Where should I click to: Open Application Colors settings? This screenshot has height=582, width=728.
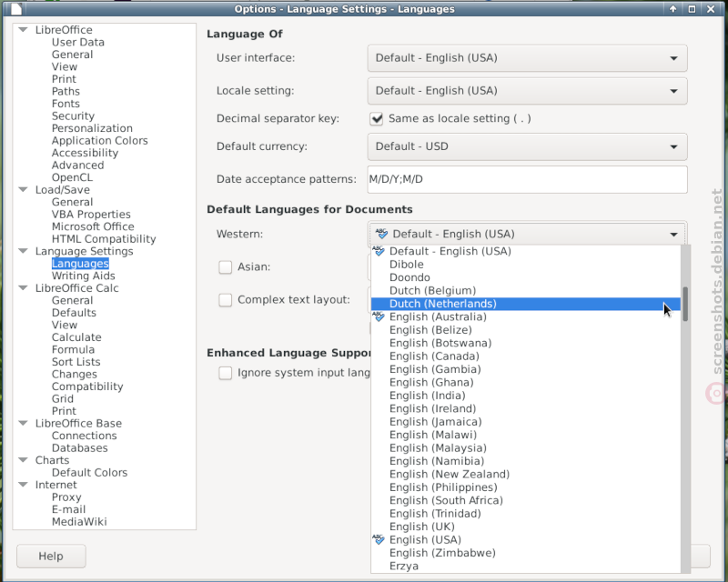pos(100,141)
